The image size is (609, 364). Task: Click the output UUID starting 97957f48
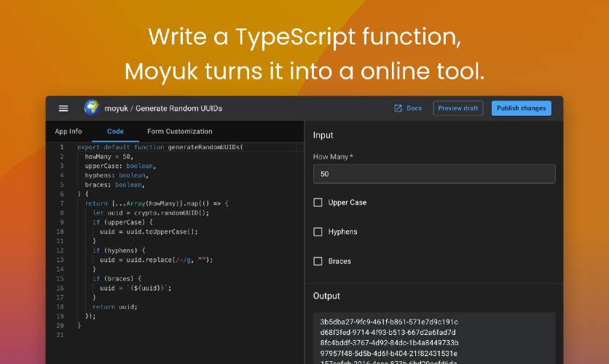tap(388, 353)
